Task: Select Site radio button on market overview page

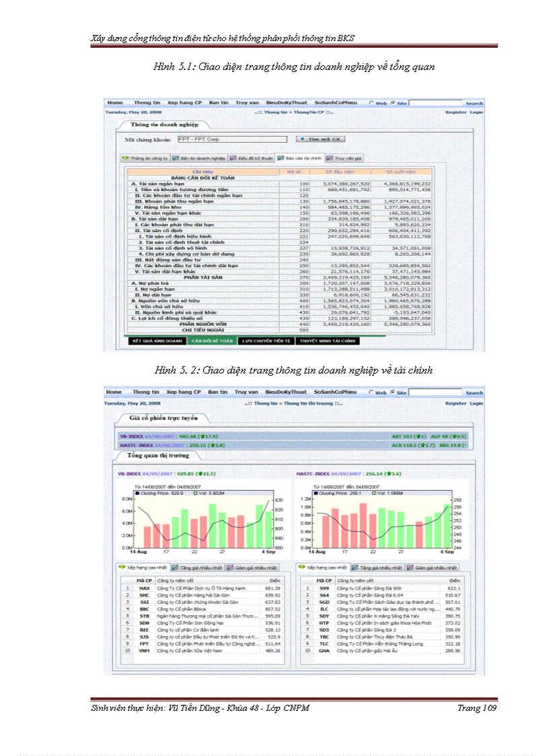Action: (393, 392)
